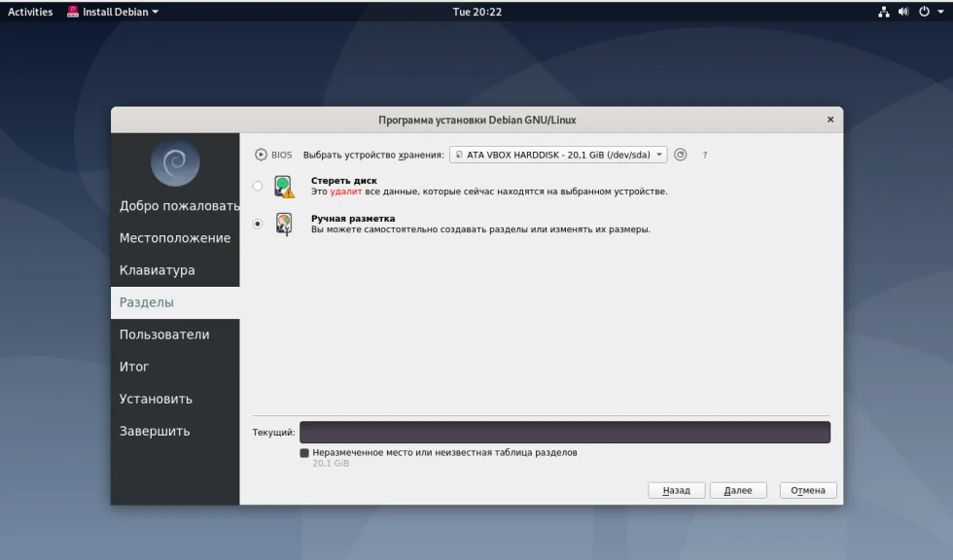Click the manual partitioning drive icon
The image size is (953, 560).
[x=284, y=225]
